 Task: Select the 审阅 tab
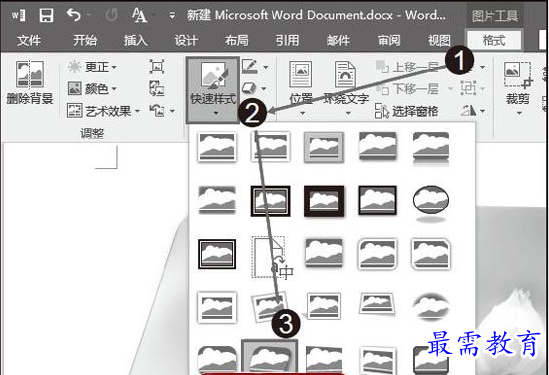tap(389, 41)
